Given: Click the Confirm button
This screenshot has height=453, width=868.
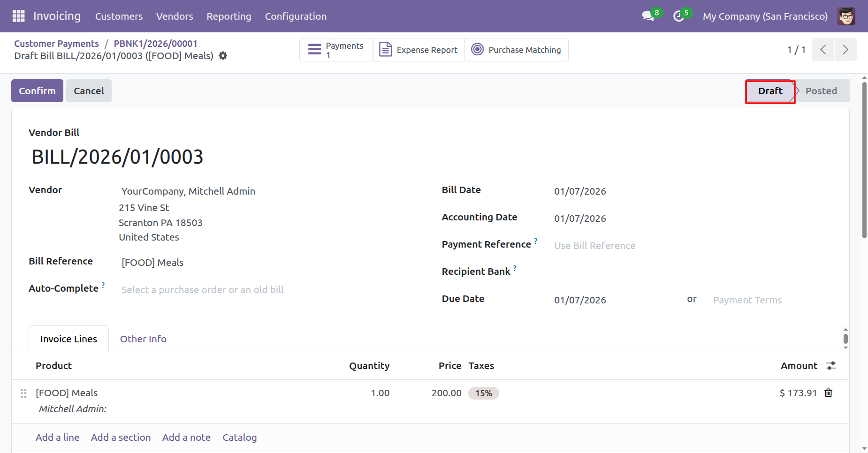Looking at the screenshot, I should tap(37, 91).
